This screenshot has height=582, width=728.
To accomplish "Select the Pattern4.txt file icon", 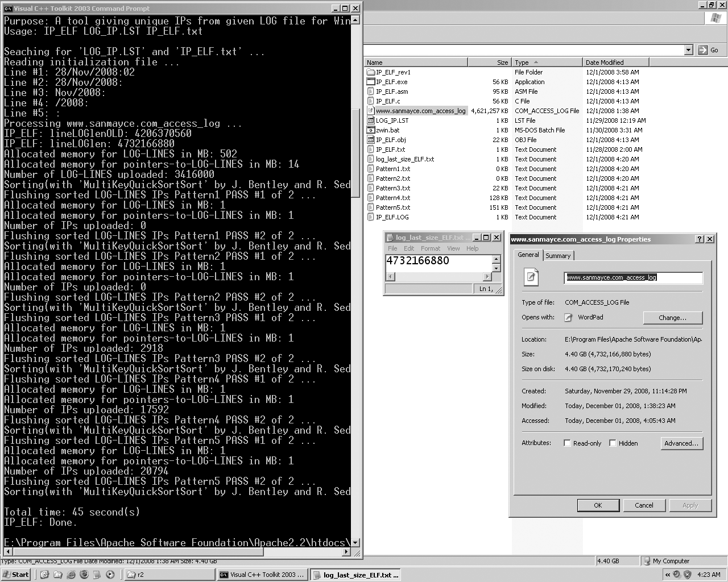I will tap(371, 198).
